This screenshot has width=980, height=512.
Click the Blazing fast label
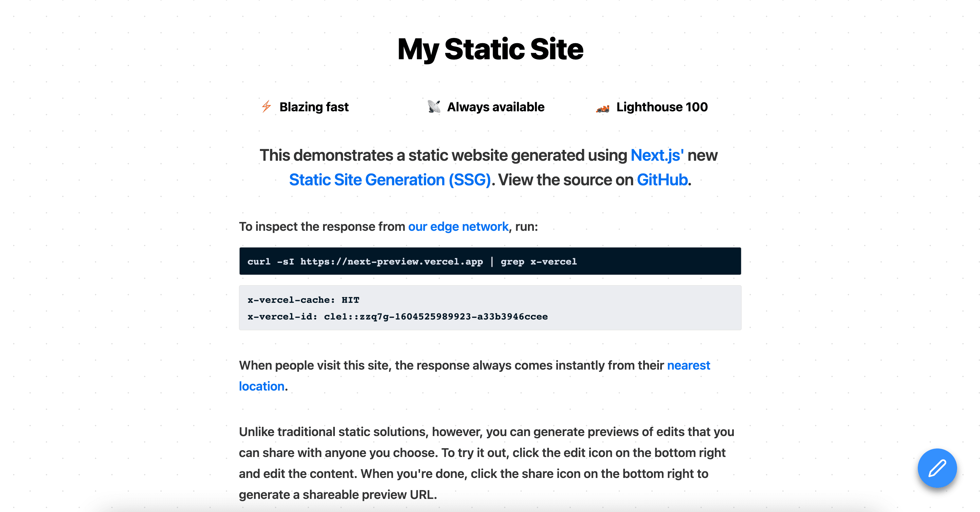313,107
